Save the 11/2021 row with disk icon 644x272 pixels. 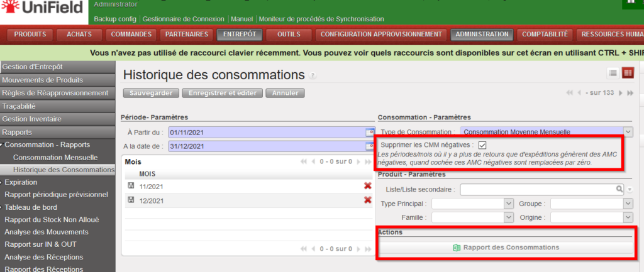click(x=131, y=186)
